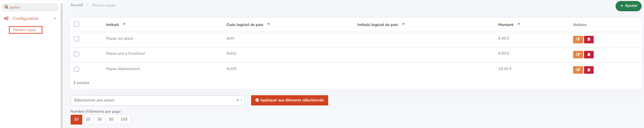Click the Configuration gears icon

coord(6,19)
